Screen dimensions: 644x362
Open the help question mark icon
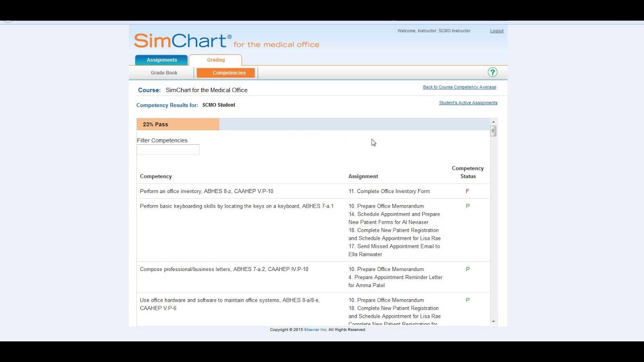(493, 72)
